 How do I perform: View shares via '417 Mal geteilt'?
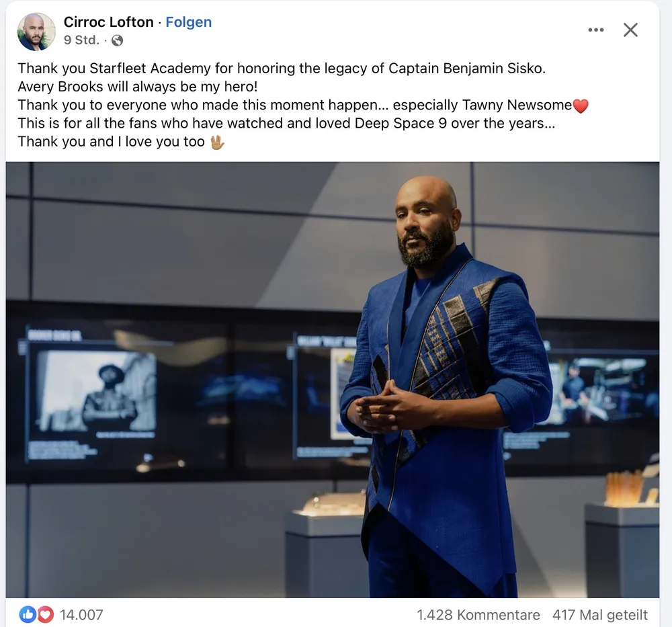point(600,615)
